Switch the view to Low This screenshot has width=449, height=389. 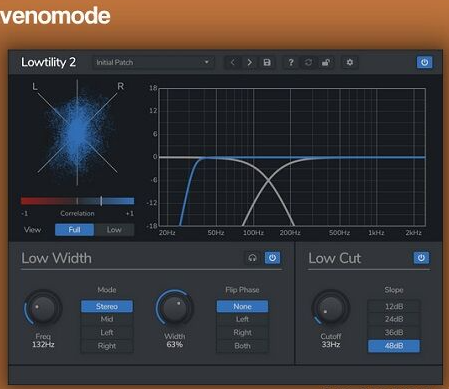point(114,230)
